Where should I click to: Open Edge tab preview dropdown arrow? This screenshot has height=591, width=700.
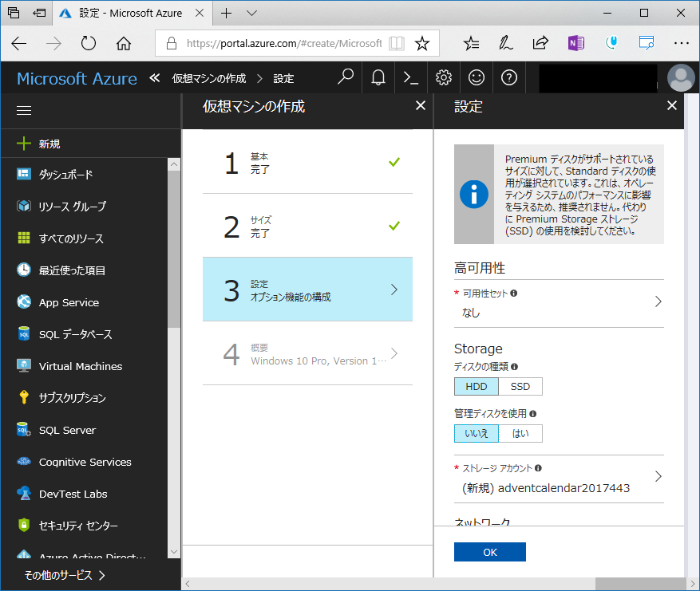[x=251, y=13]
